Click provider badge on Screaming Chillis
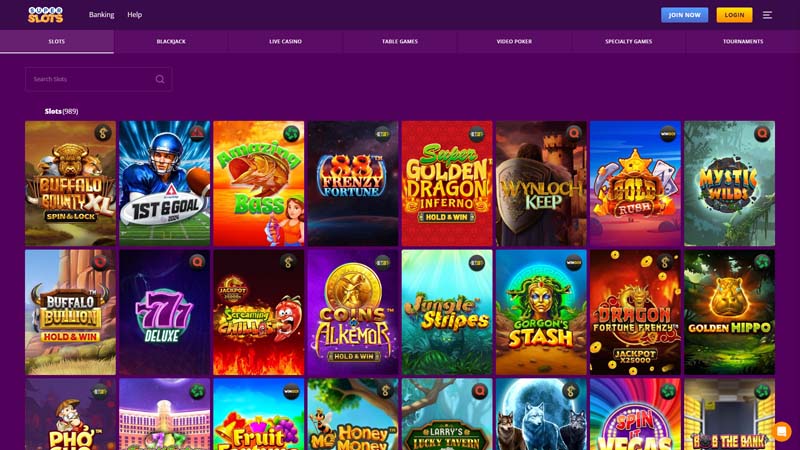Image resolution: width=800 pixels, height=450 pixels. [288, 262]
